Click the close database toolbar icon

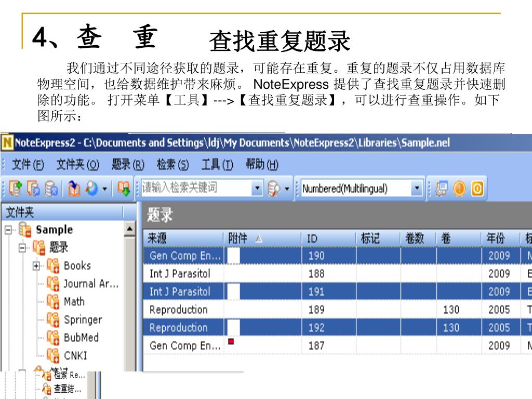click(51, 188)
